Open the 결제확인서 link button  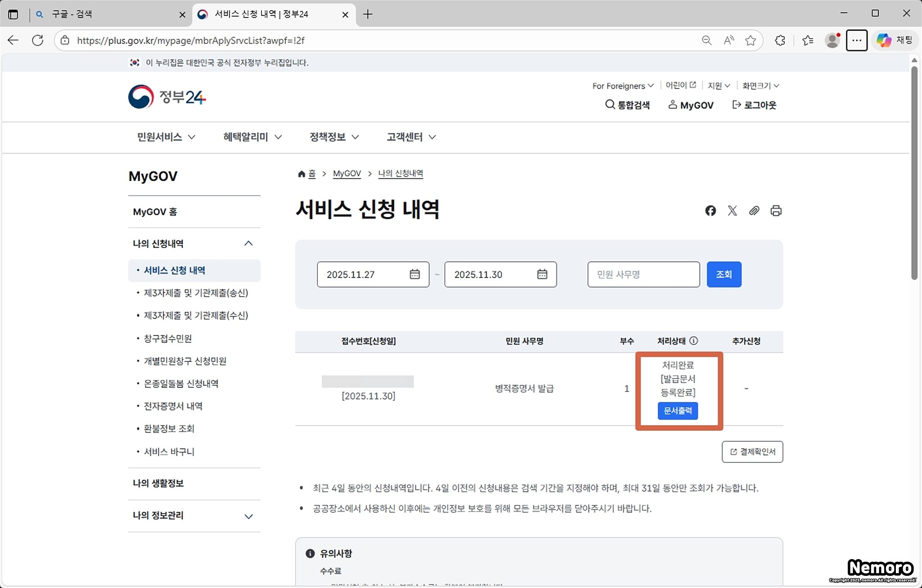(752, 452)
